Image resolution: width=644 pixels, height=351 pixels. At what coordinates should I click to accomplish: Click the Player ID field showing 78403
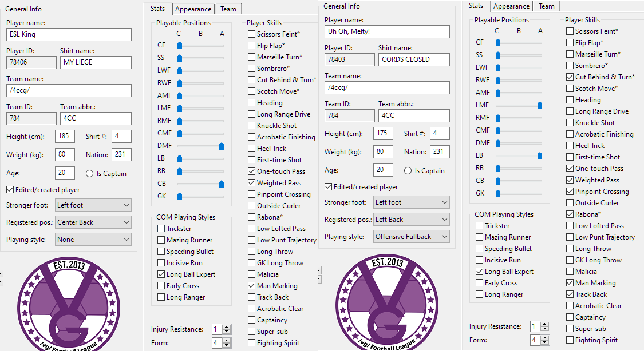point(350,59)
